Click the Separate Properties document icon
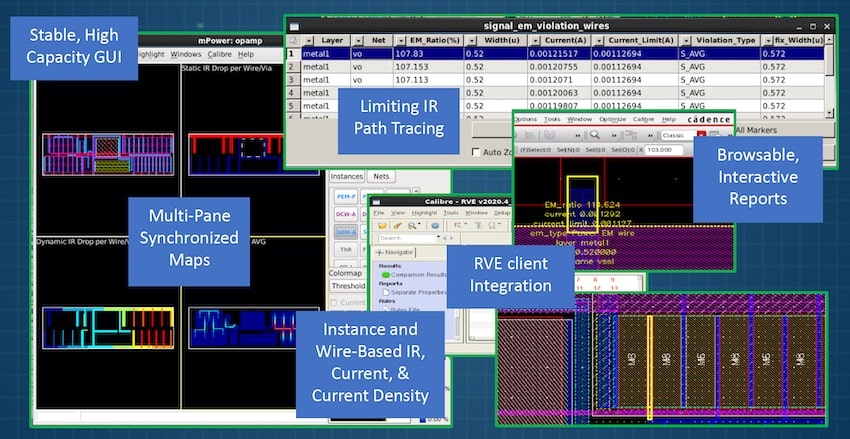 pos(386,292)
